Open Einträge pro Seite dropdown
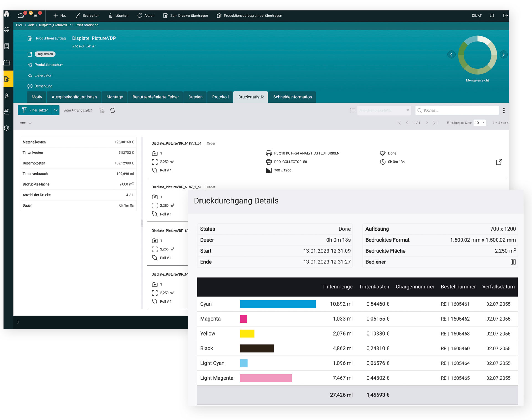The width and height of the screenshot is (532, 420). [480, 123]
